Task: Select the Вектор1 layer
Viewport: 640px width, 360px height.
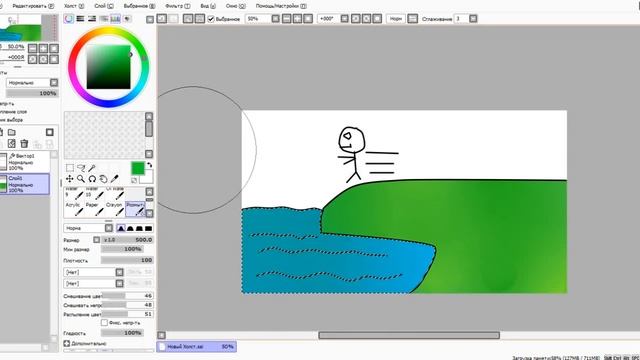Action: pyautogui.click(x=24, y=162)
